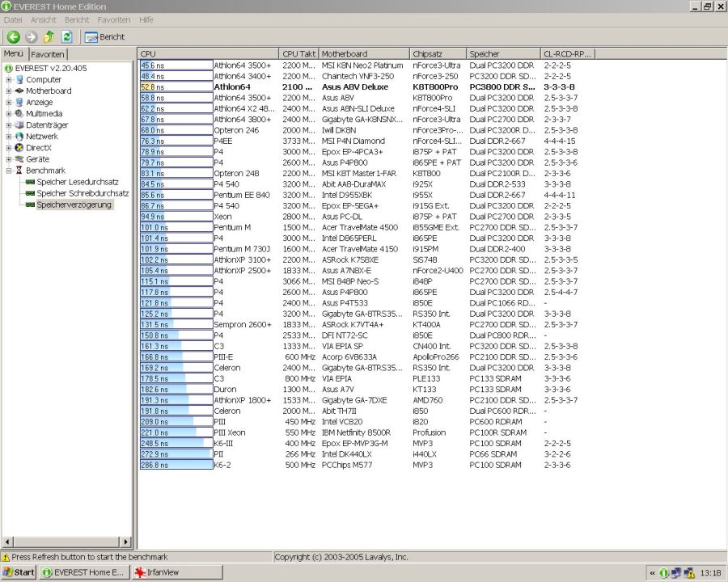Screen dimensions: 728x582
Task: Open the Bericht report toolbar button
Action: 105,36
